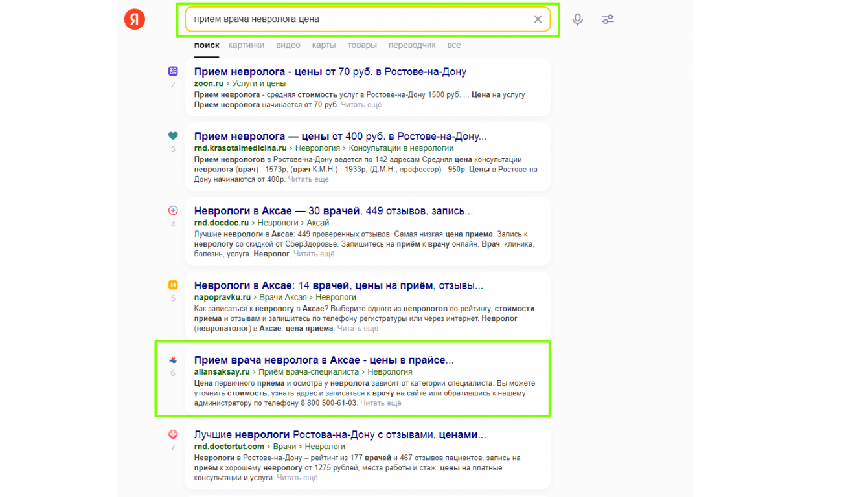Switch to the «картинки» tab
Viewport: 868px width, 497px height.
pyautogui.click(x=247, y=45)
